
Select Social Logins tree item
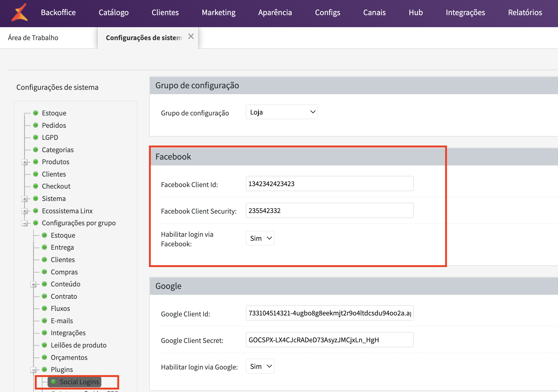(79, 382)
